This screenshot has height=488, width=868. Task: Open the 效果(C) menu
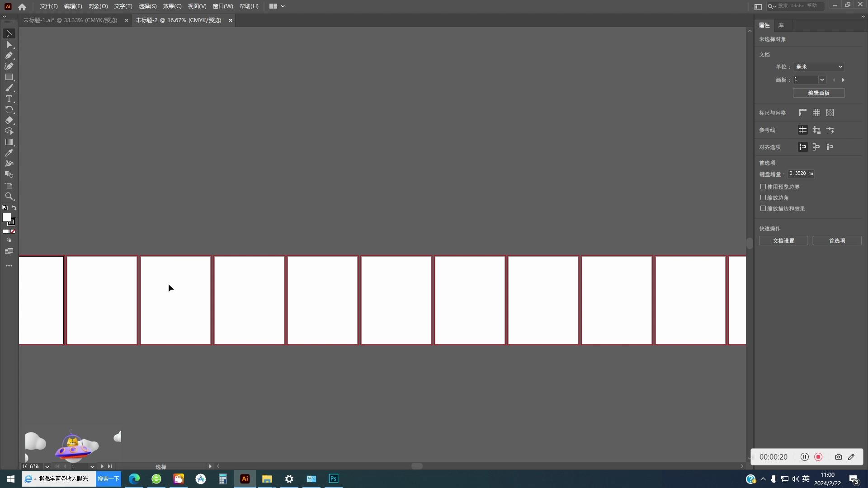pyautogui.click(x=172, y=6)
